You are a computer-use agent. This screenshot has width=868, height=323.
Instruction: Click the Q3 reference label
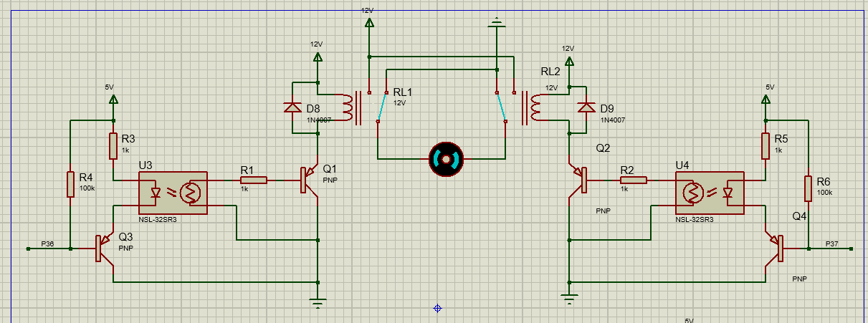click(x=126, y=237)
